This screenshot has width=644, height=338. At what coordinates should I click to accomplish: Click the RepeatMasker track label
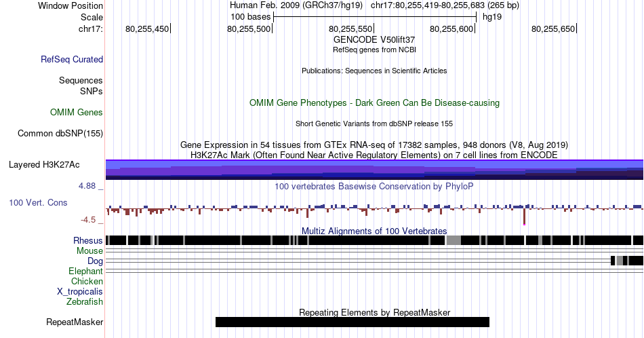tap(75, 322)
